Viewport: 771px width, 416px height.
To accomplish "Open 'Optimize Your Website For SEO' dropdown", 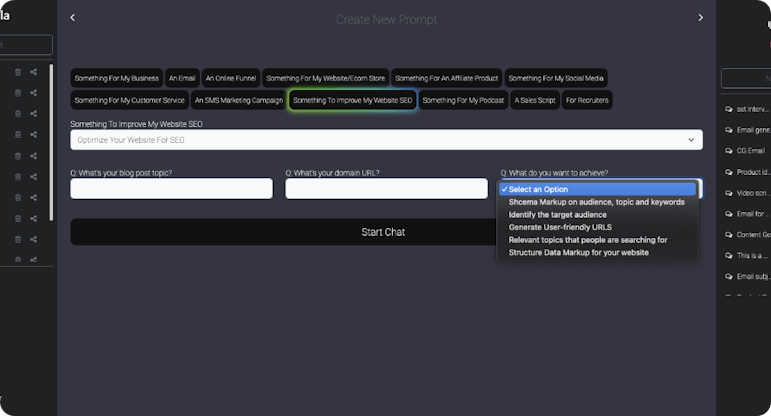I will tap(386, 140).
